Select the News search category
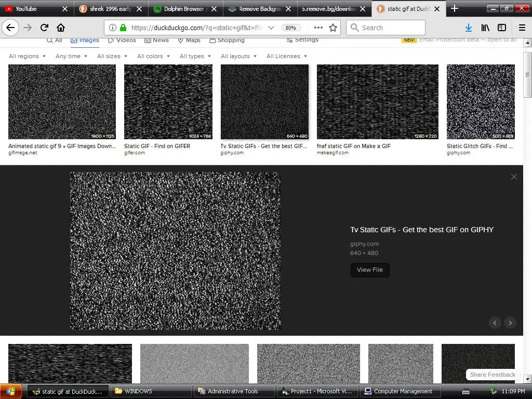Screen dimensions: 532x399 156,40
